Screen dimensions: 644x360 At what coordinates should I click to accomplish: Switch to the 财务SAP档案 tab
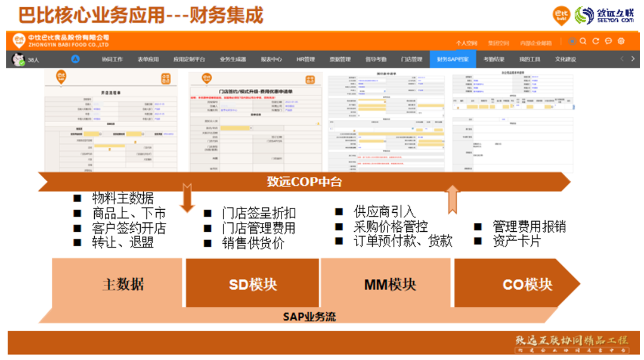[x=453, y=60]
